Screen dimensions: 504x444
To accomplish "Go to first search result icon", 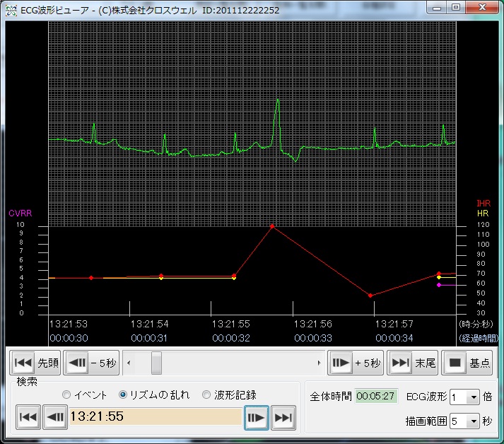I will (28, 417).
